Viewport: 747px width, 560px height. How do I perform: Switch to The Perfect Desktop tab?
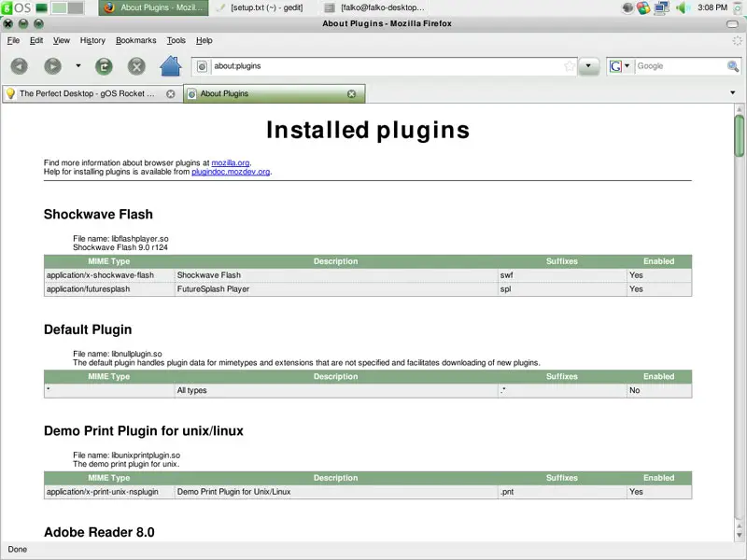pos(91,94)
